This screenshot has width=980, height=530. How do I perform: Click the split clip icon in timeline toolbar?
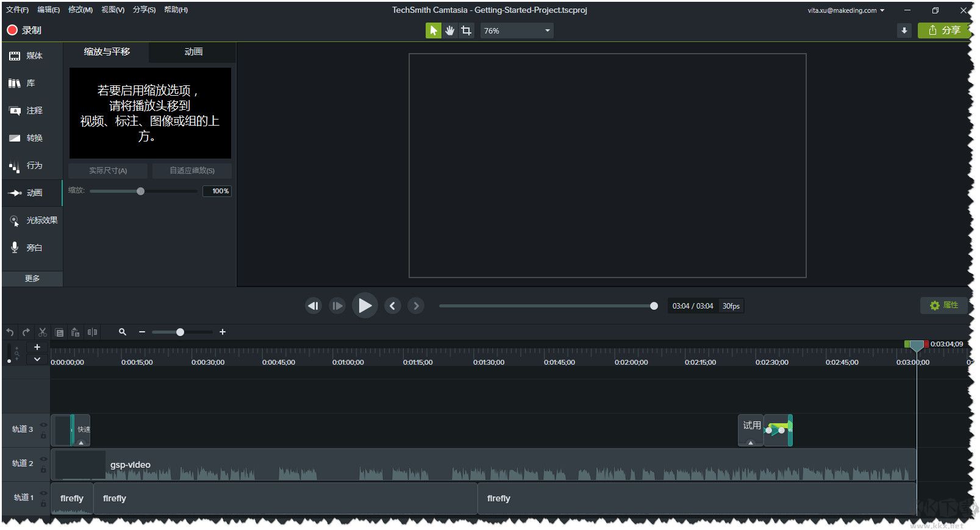pyautogui.click(x=92, y=332)
